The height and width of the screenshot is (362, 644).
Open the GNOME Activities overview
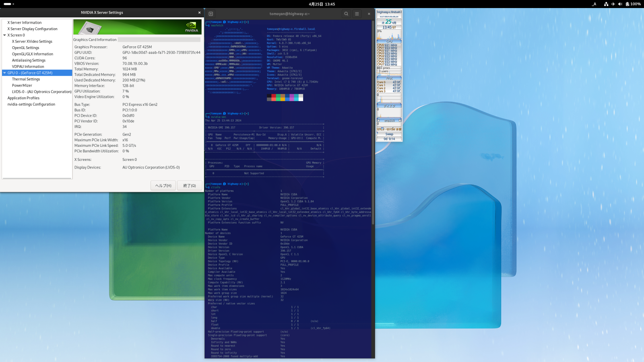9,4
